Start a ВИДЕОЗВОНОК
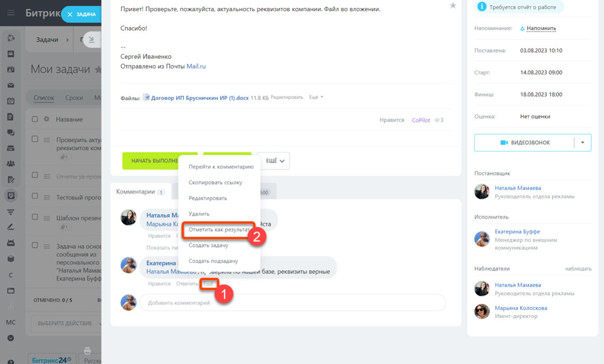Image resolution: width=604 pixels, height=364 pixels. coord(525,142)
